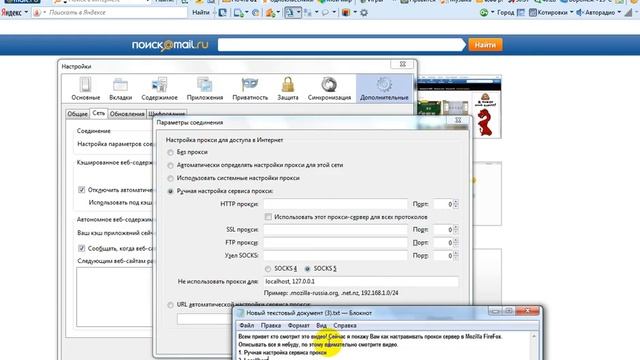Image resolution: width=640 pixels, height=360 pixels.
Task: Click the gear settings icon in Yandex toolbar
Action: pos(364,13)
